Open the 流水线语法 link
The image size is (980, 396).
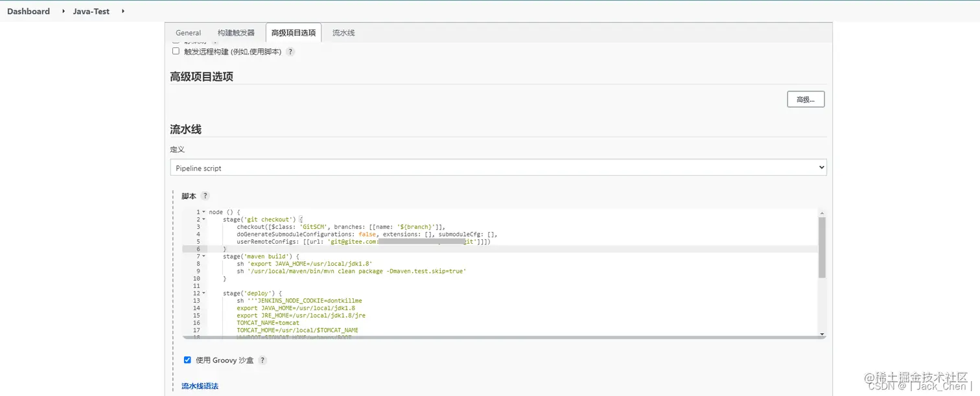(200, 386)
